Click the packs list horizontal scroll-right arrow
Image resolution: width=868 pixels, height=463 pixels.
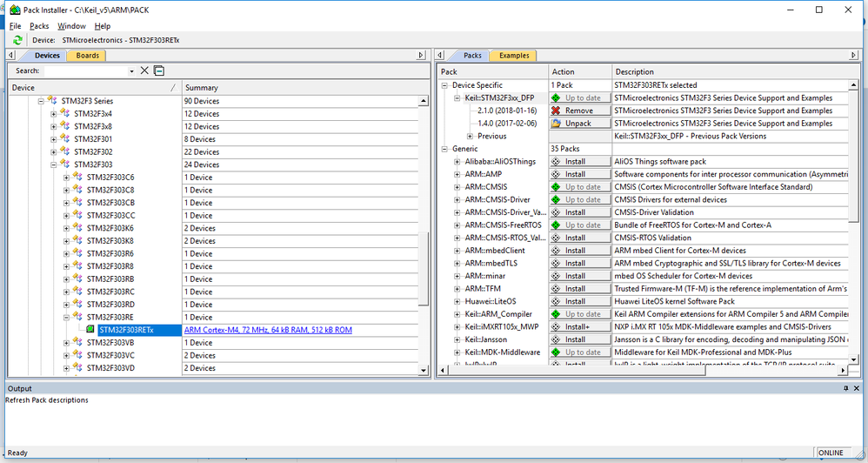point(843,369)
